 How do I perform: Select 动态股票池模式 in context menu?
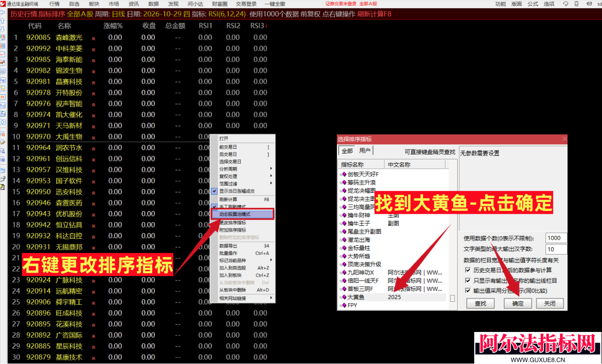click(x=243, y=214)
